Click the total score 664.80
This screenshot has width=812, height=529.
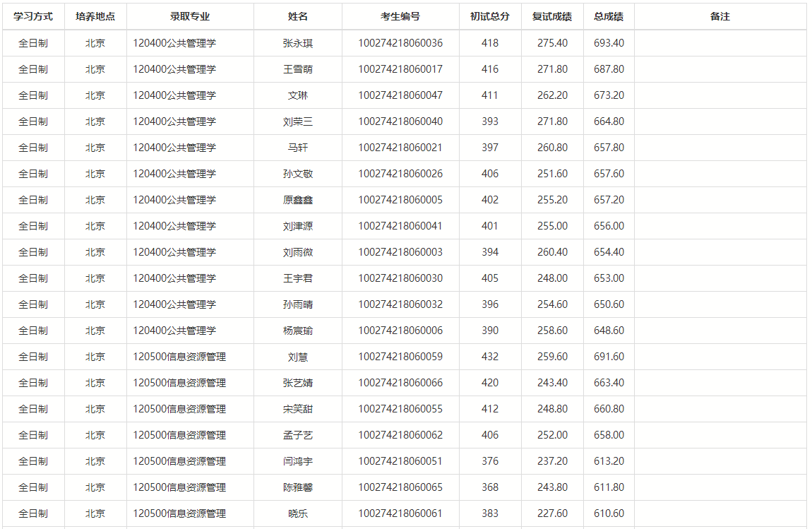point(609,121)
